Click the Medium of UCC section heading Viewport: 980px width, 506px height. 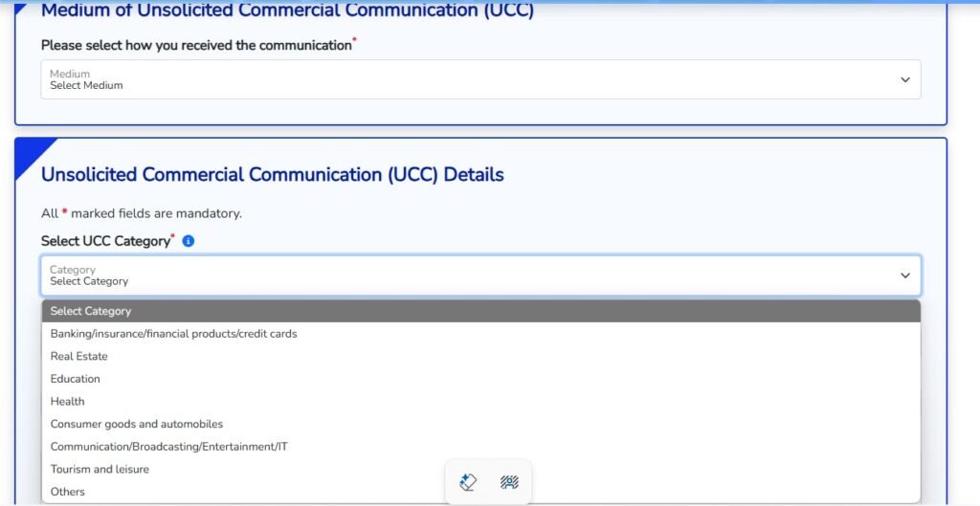(287, 11)
